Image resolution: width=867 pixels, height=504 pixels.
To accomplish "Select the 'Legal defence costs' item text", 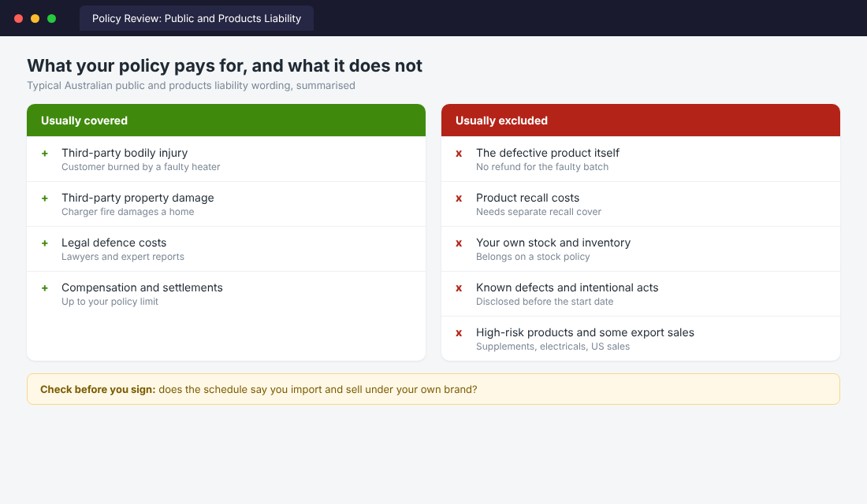I will tap(114, 243).
